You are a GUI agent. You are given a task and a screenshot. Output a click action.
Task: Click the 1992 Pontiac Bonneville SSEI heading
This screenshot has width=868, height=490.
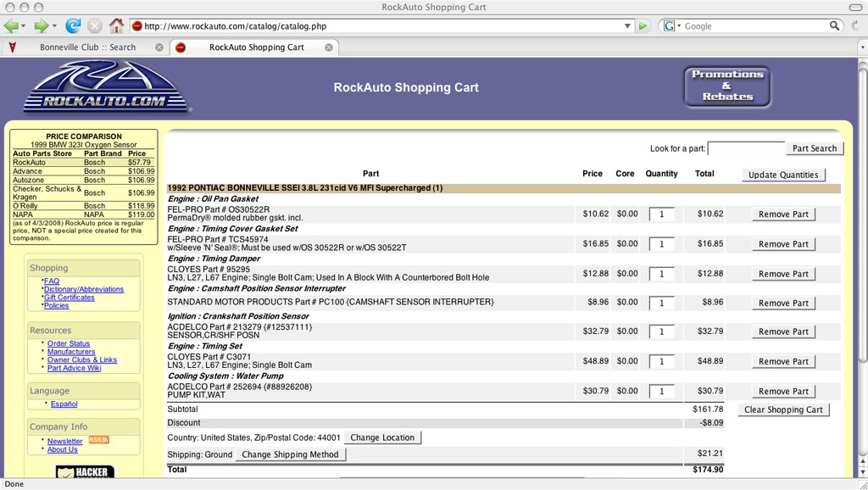pyautogui.click(x=305, y=188)
